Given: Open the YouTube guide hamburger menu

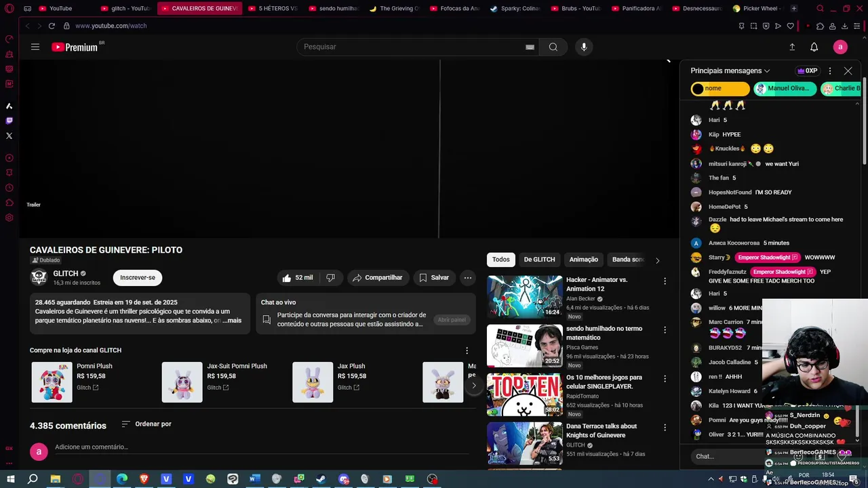Looking at the screenshot, I should point(35,47).
